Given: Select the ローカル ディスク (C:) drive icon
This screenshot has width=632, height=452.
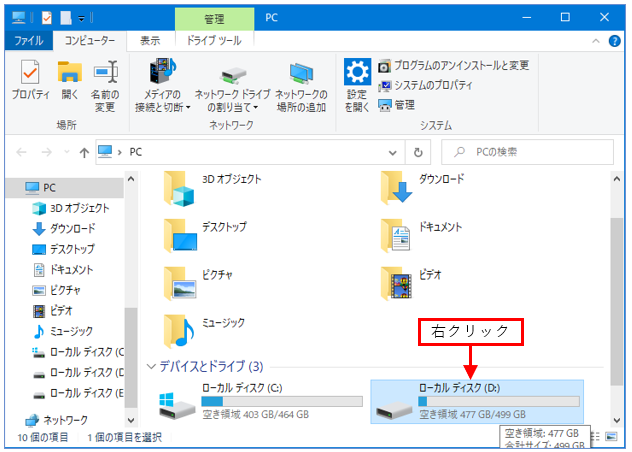Looking at the screenshot, I should [x=177, y=406].
